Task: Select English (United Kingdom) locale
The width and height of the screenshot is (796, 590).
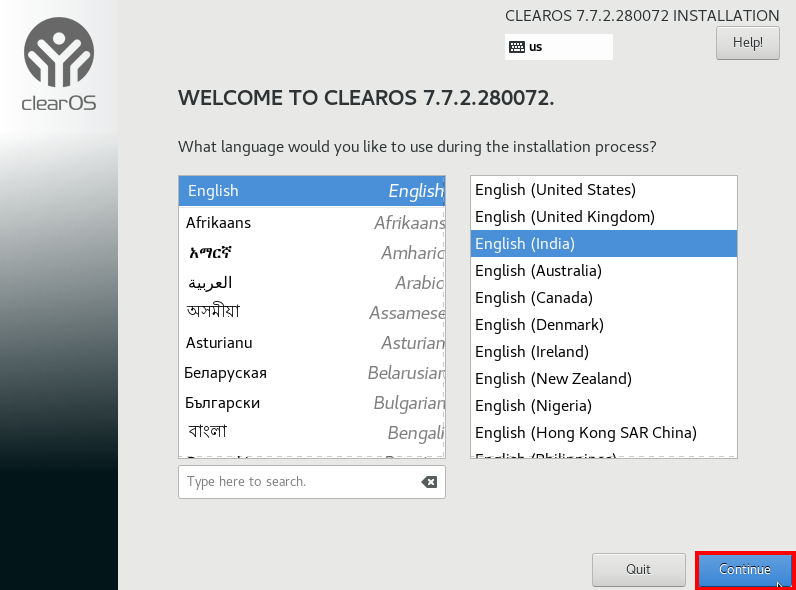Action: [x=604, y=217]
